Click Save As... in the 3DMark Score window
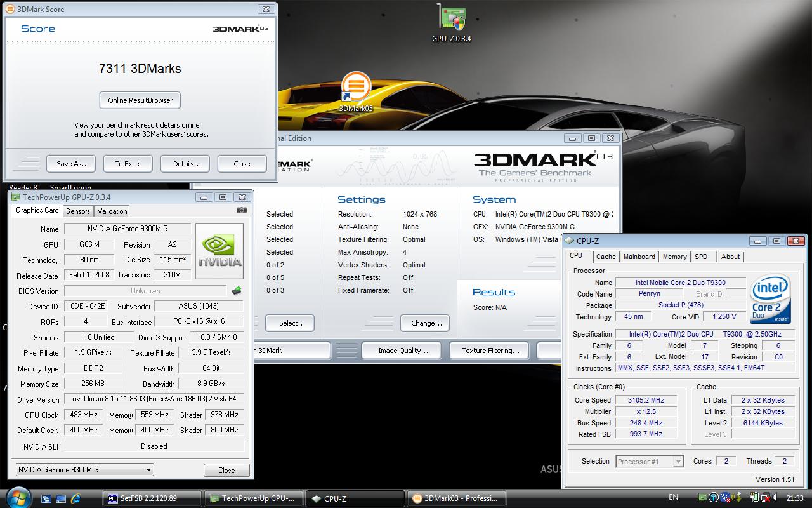 point(72,164)
